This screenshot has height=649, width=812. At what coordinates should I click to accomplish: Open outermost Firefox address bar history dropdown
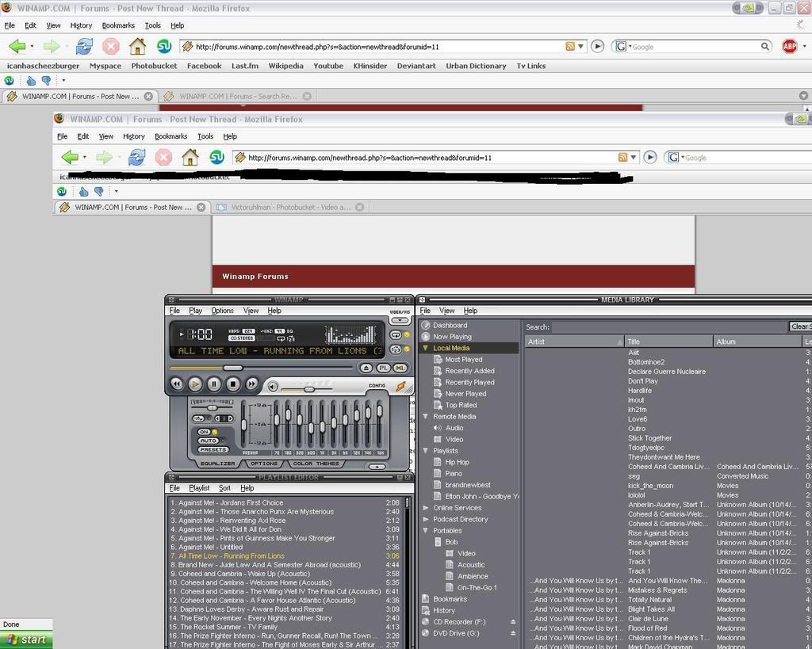581,47
